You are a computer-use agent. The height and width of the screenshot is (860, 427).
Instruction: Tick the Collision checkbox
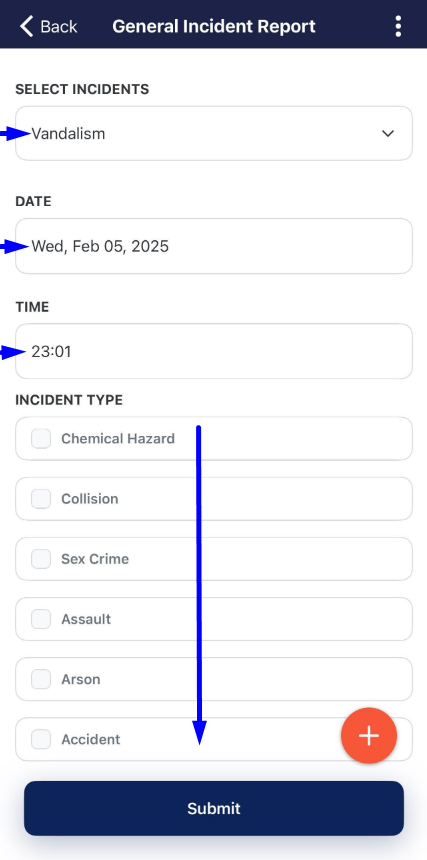pos(41,499)
